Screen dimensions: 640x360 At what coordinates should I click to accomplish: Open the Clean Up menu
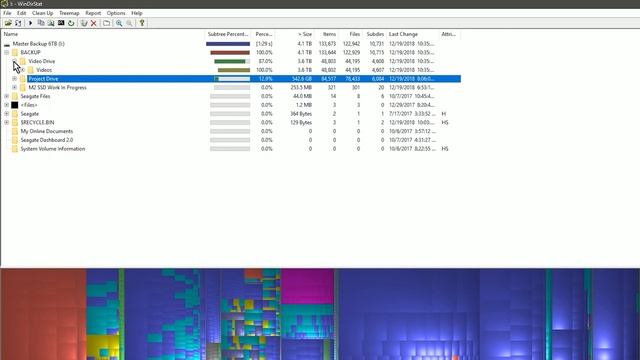tap(42, 13)
